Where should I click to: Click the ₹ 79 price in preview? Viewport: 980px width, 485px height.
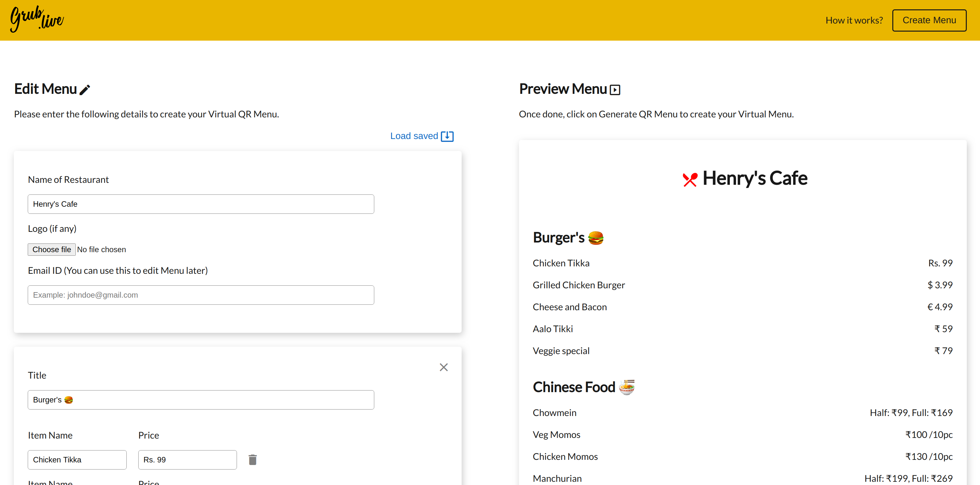pyautogui.click(x=944, y=351)
